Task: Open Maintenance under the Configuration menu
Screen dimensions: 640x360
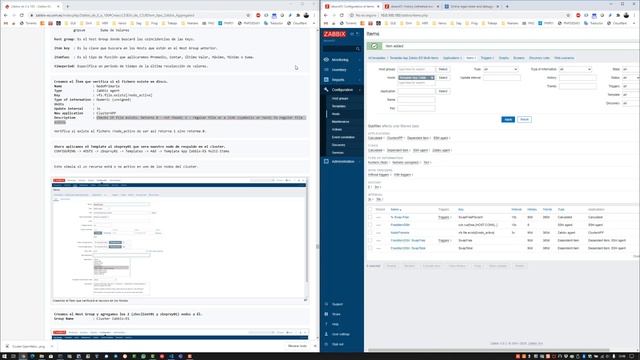Action: (341, 122)
